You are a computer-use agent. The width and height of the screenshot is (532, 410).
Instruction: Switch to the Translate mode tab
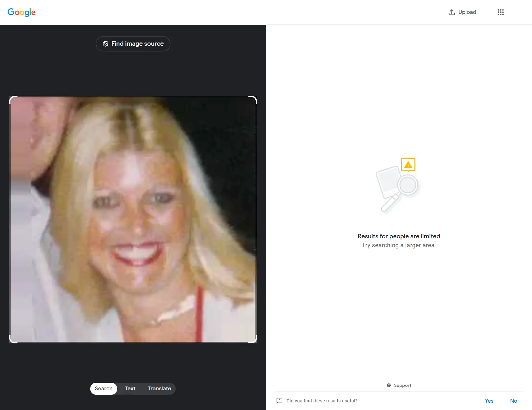pyautogui.click(x=159, y=388)
